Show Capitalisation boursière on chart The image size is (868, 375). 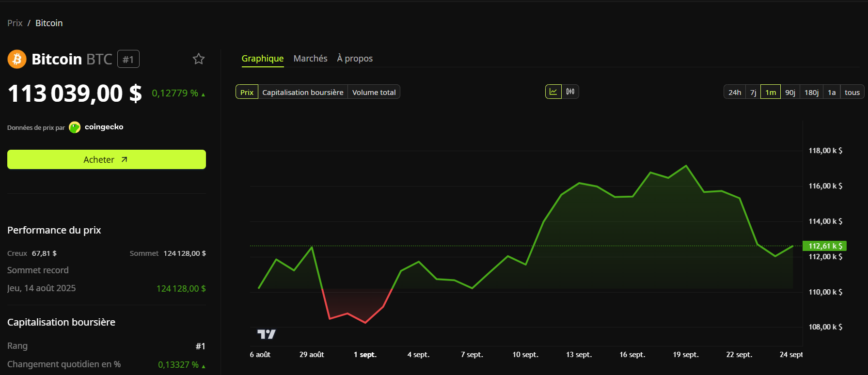pos(303,92)
